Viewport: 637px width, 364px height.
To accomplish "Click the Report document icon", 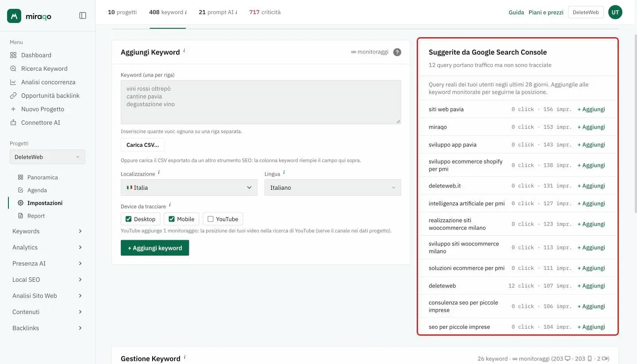I will [x=20, y=216].
